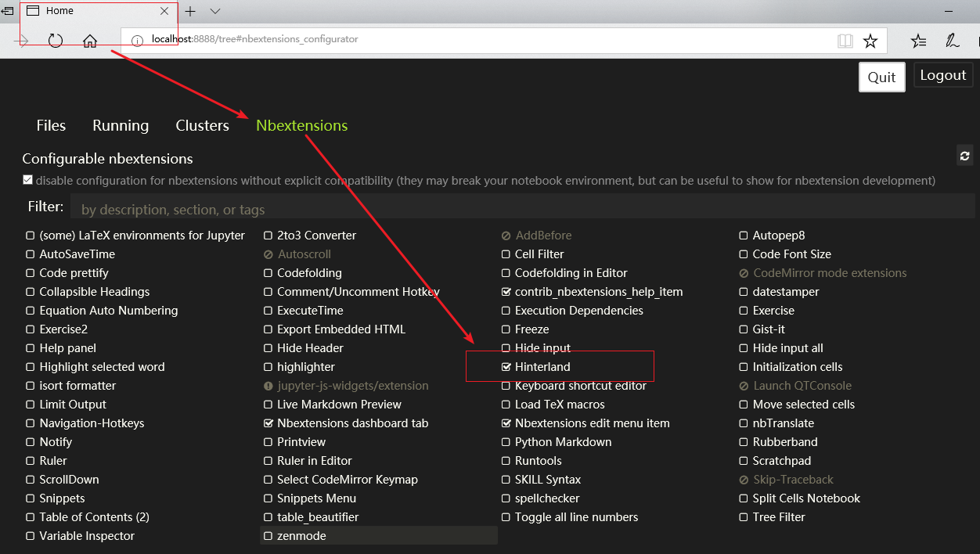Open the favorites hub icon
The height and width of the screenshot is (554, 980).
[919, 41]
